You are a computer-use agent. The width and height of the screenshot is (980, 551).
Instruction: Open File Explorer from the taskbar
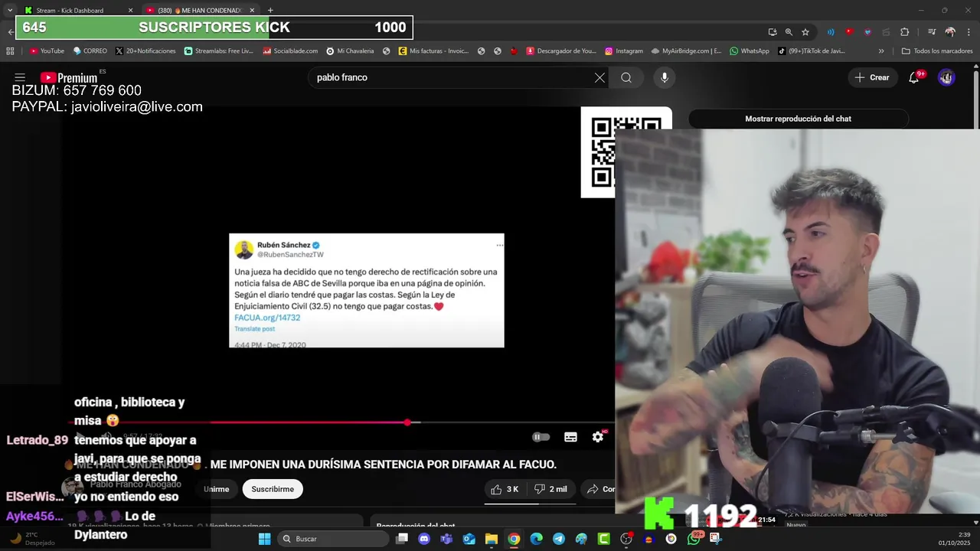pyautogui.click(x=492, y=539)
